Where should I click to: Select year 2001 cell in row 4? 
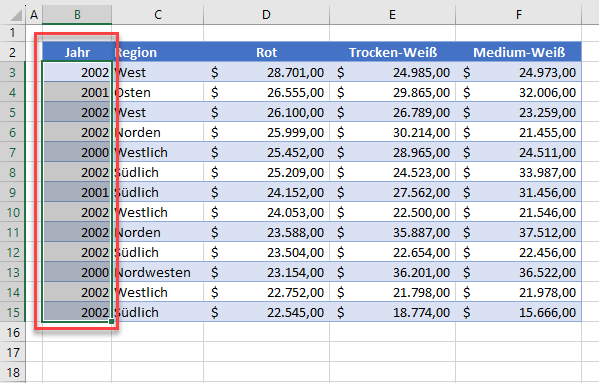tap(77, 92)
